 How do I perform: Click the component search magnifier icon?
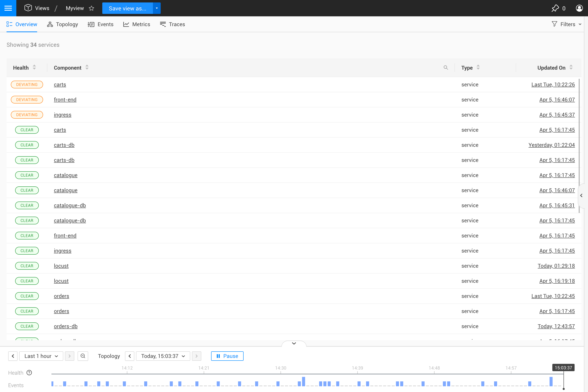445,68
